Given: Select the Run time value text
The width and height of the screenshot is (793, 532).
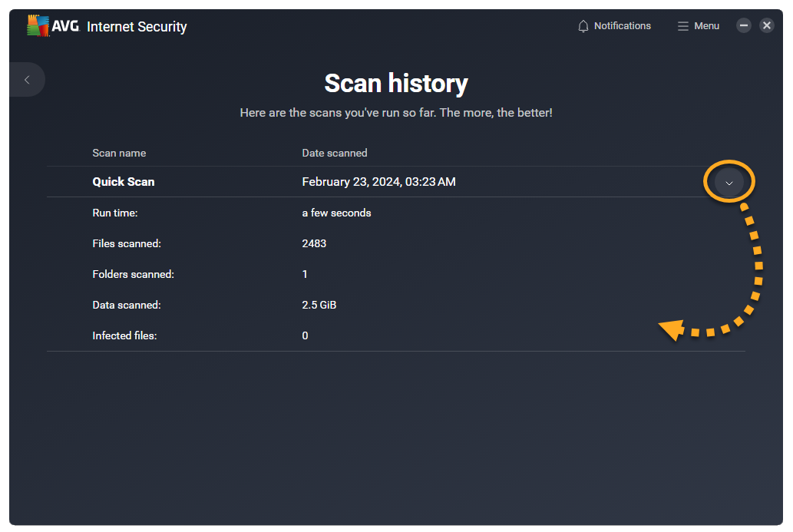Looking at the screenshot, I should tap(336, 213).
